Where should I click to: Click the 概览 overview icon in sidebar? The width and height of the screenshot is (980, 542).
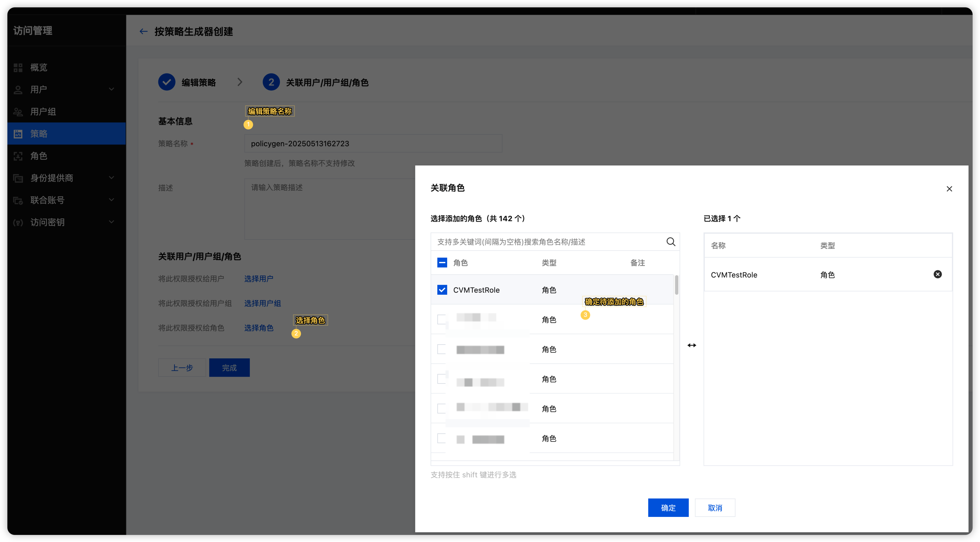18,68
